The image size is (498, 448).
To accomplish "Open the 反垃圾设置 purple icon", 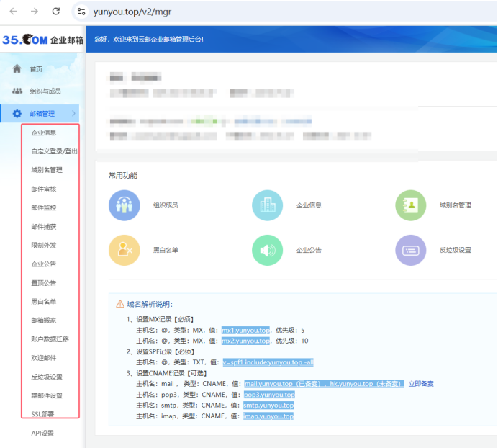I will 411,250.
